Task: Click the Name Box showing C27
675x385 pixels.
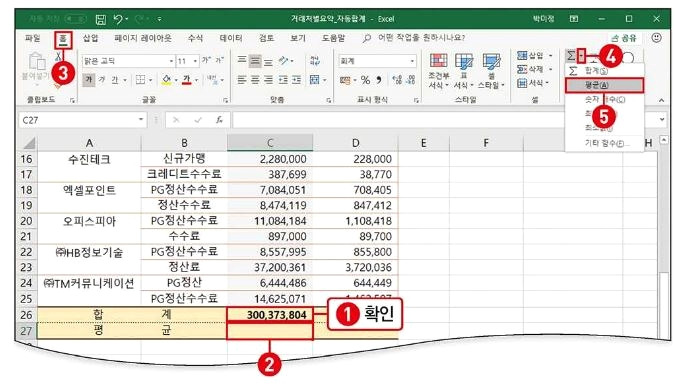Action: tap(82, 120)
